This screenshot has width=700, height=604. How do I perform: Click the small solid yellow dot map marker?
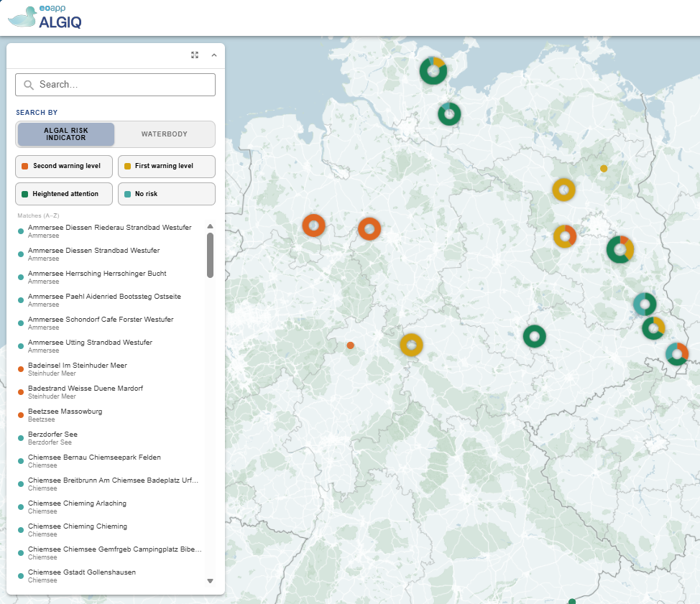(x=604, y=169)
